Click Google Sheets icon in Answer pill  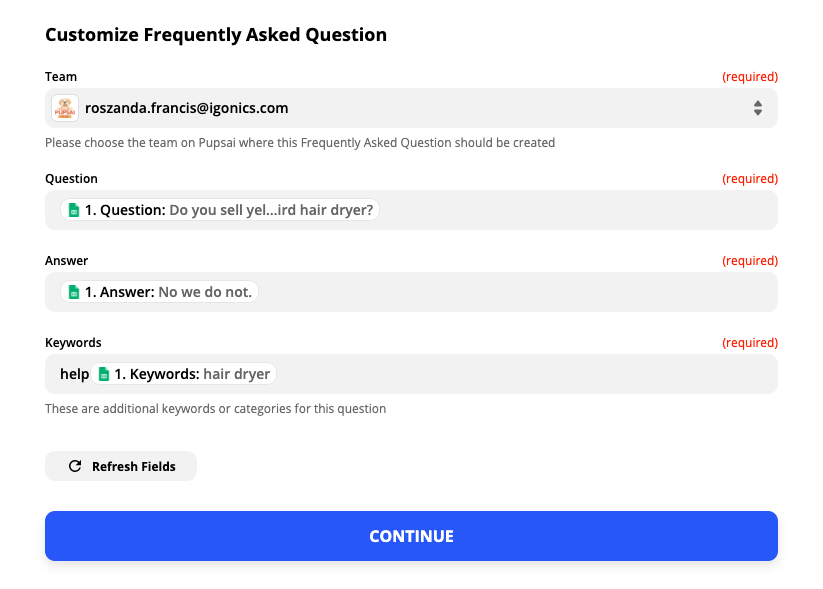(72, 292)
